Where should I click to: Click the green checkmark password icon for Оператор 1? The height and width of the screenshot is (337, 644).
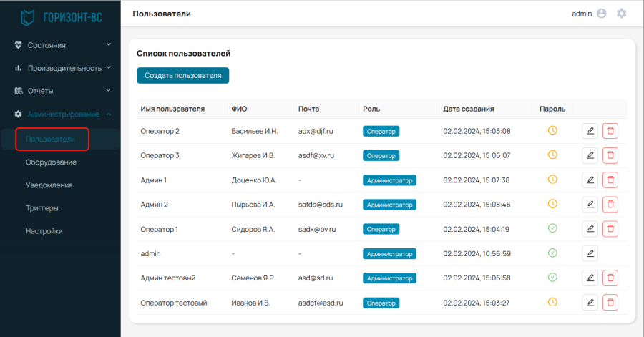[x=552, y=228]
